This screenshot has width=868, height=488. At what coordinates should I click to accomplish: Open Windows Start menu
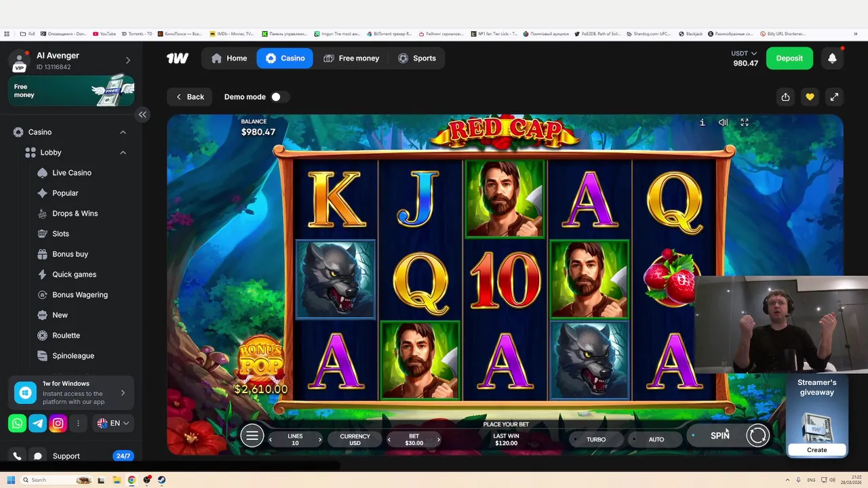coord(11,480)
